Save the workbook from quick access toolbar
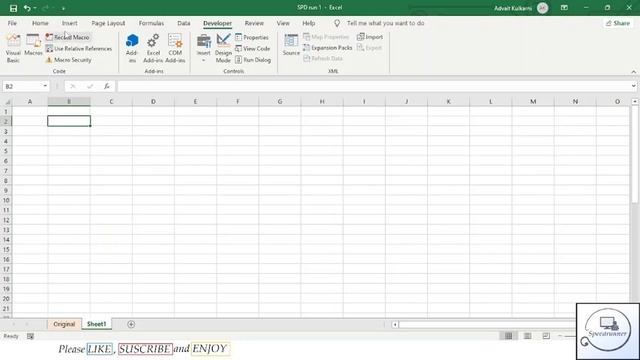The height and width of the screenshot is (360, 640). coord(13,8)
